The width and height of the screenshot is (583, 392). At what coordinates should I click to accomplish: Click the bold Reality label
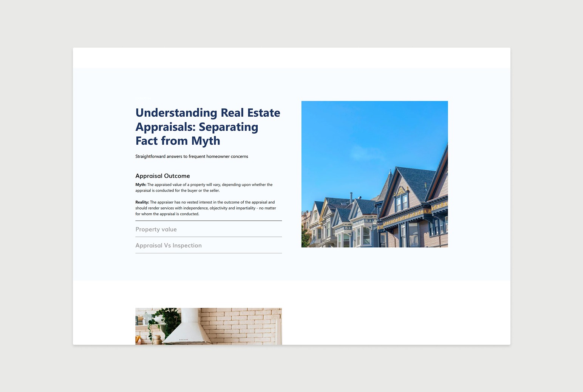coord(142,202)
